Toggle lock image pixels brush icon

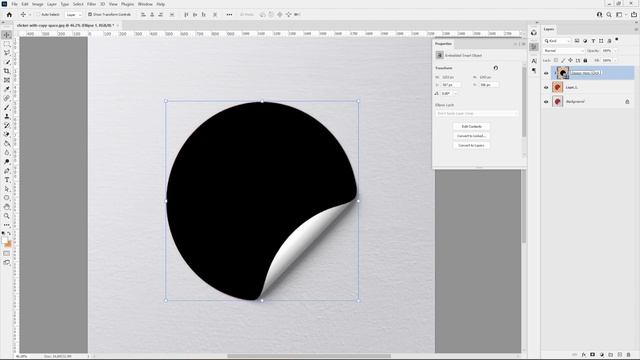563,60
